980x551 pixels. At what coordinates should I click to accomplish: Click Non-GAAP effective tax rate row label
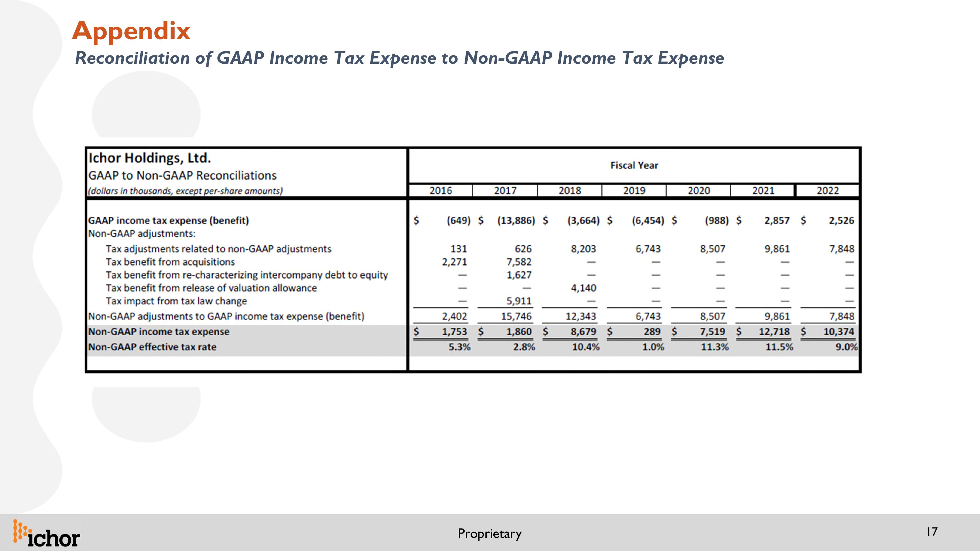coord(153,347)
